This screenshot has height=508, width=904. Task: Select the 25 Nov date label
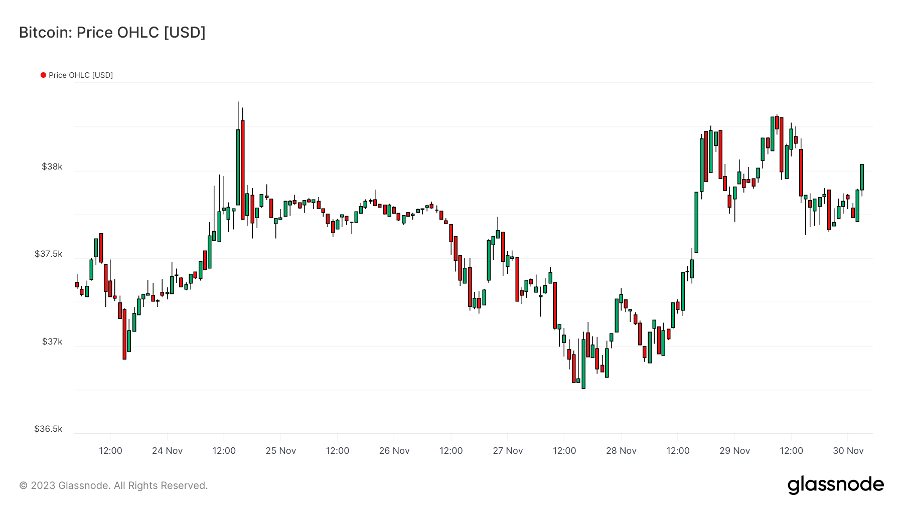[281, 451]
